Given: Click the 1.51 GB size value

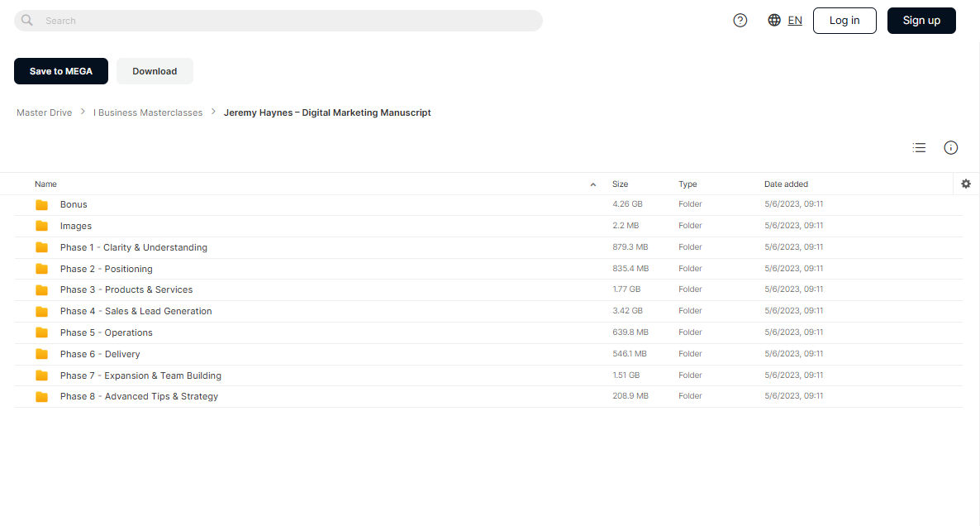Looking at the screenshot, I should [x=626, y=375].
